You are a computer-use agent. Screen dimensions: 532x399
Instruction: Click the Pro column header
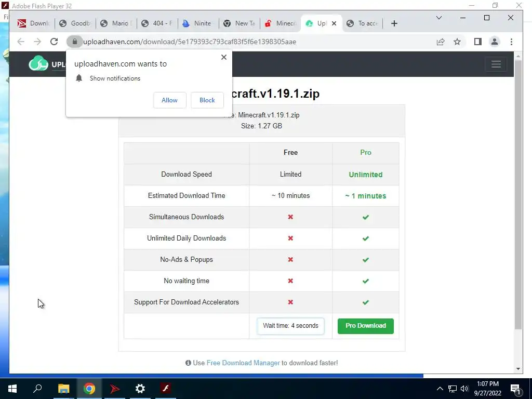[366, 152]
